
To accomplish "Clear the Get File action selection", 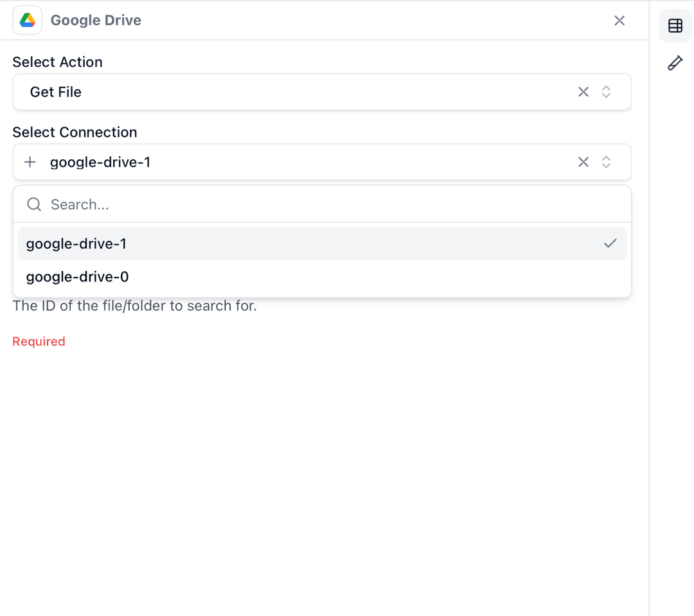I will click(x=583, y=92).
